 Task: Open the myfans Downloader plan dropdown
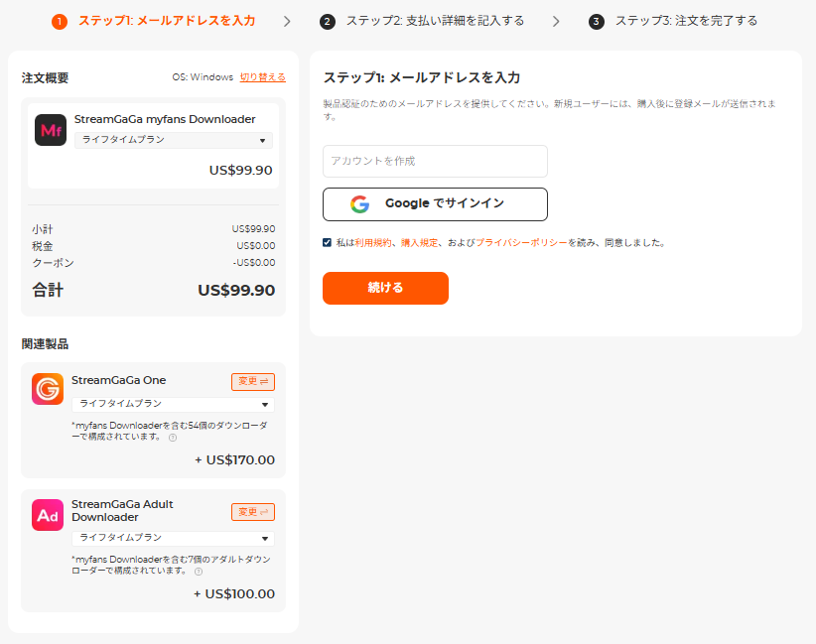tap(174, 140)
